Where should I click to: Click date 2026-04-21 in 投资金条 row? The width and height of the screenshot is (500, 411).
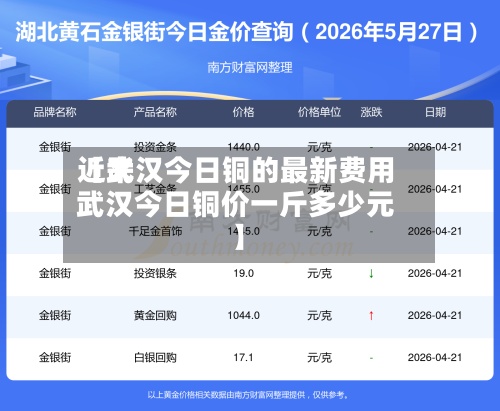[x=435, y=147]
